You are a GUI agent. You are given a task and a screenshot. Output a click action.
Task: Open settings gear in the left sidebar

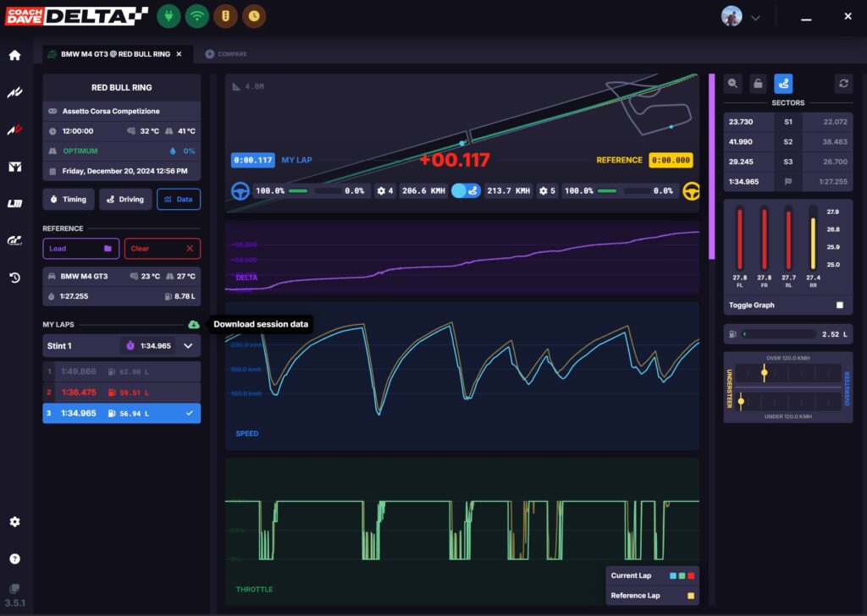14,522
